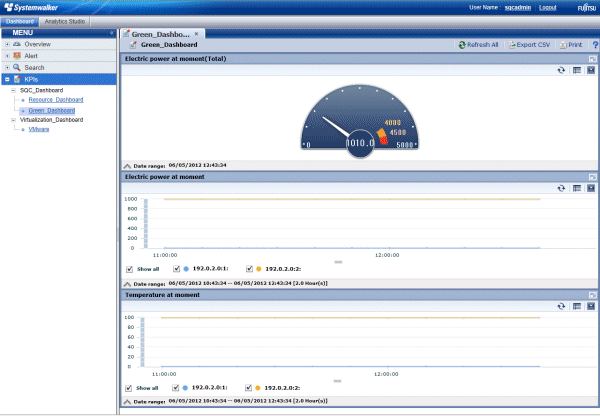The height and width of the screenshot is (416, 600).
Task: Click orange swatch for 192.0.2.0:2 in Electric power legend
Action: coord(259,269)
